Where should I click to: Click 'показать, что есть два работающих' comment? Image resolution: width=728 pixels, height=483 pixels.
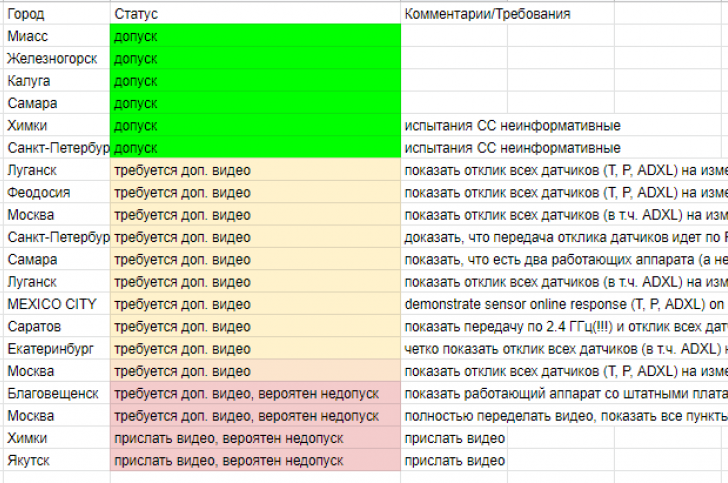565,259
